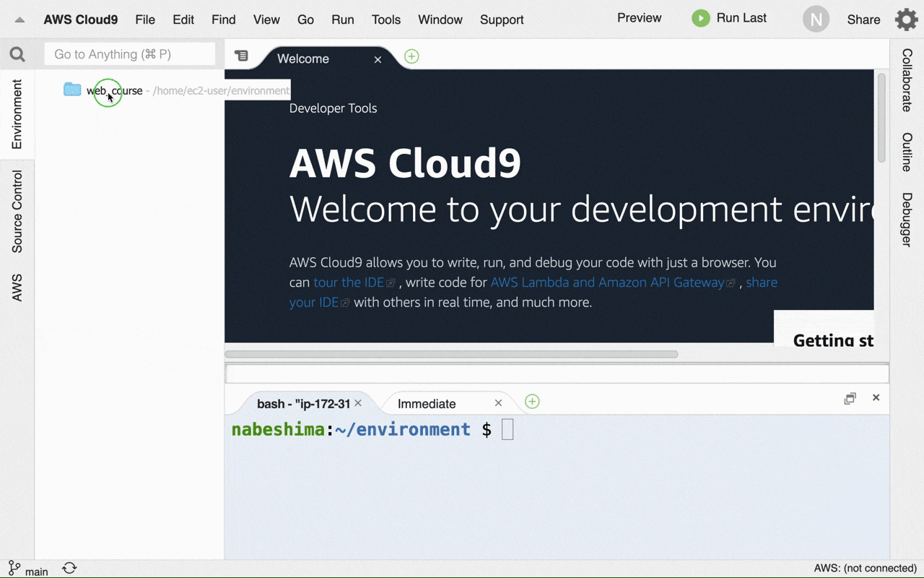Image resolution: width=924 pixels, height=578 pixels.
Task: Click the Developer Tools heading text
Action: (333, 108)
